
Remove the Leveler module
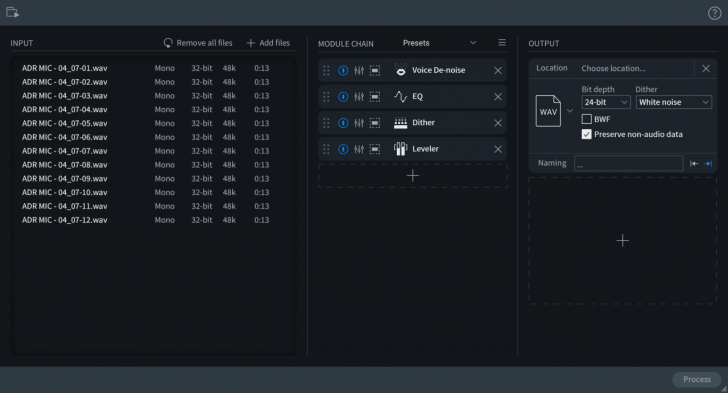click(x=498, y=149)
